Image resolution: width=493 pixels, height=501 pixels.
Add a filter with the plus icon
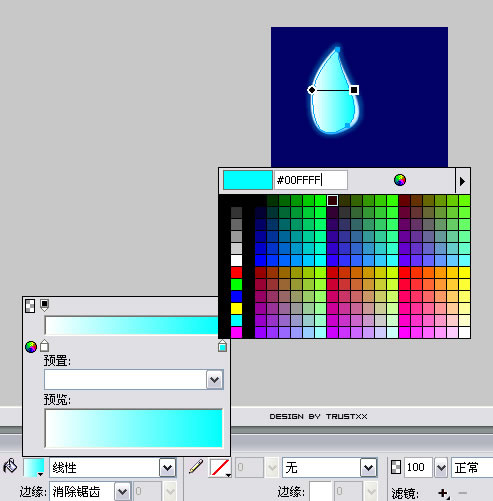444,493
